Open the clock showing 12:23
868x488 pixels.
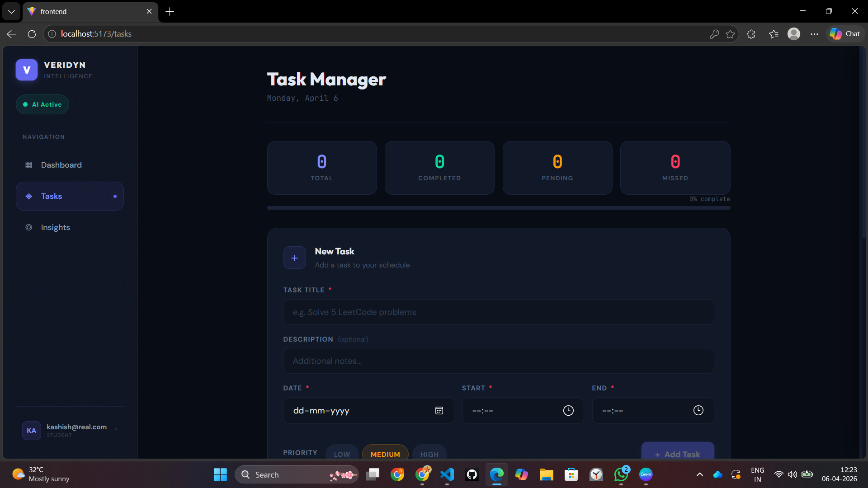click(x=839, y=474)
